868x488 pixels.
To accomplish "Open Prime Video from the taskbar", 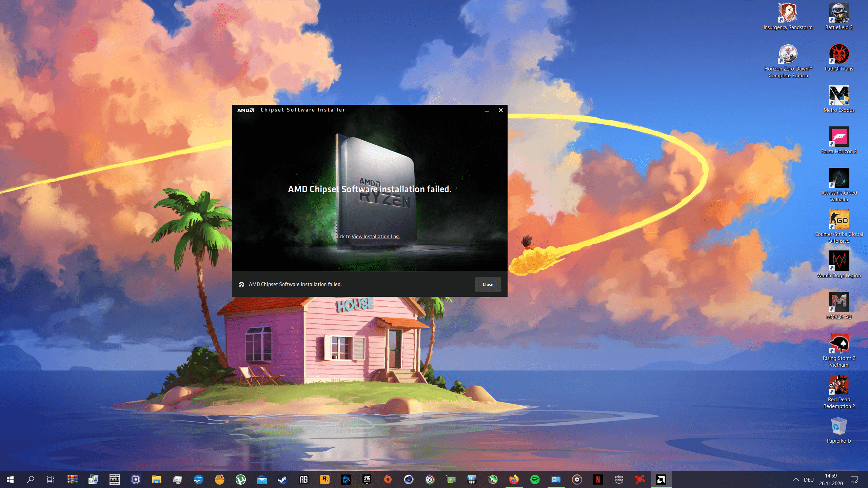I will (x=619, y=480).
